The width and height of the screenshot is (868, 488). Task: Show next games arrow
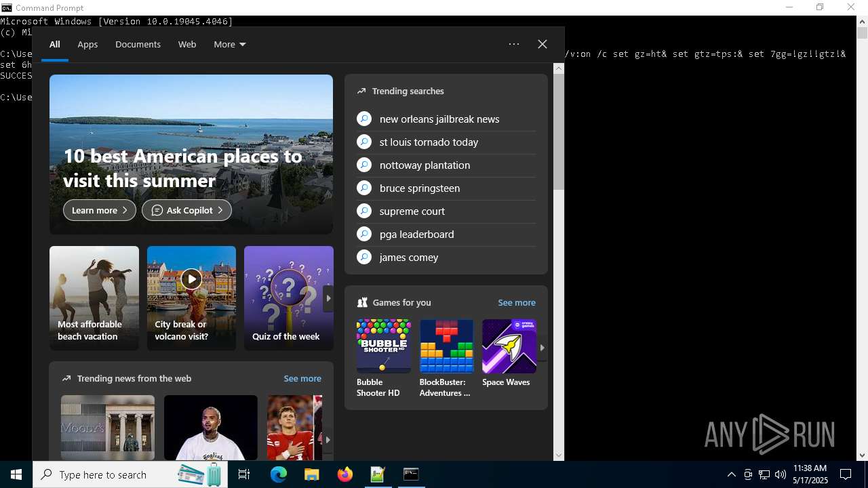[542, 348]
